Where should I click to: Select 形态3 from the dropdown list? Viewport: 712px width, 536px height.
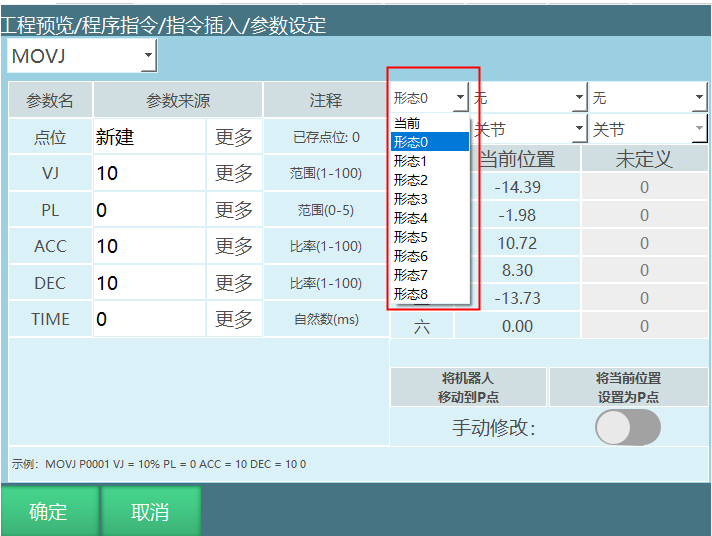pyautogui.click(x=410, y=199)
